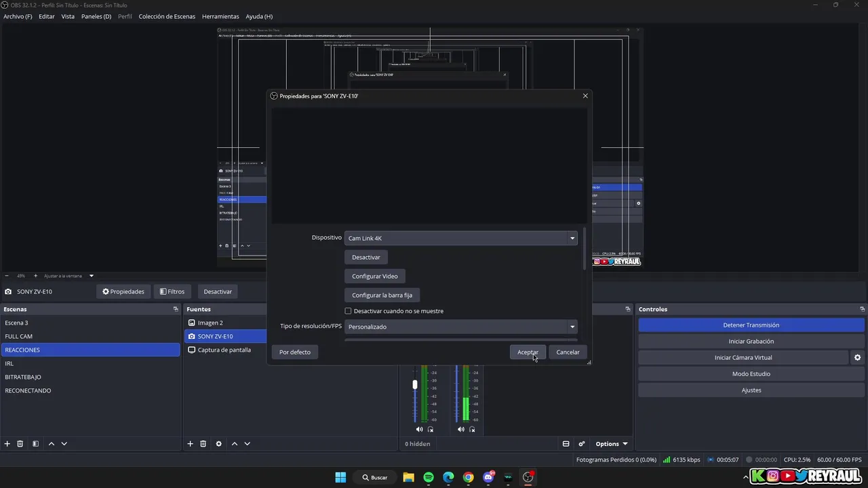The height and width of the screenshot is (488, 868).
Task: Click the volume fader knob on first mixer channel
Action: pos(415,384)
